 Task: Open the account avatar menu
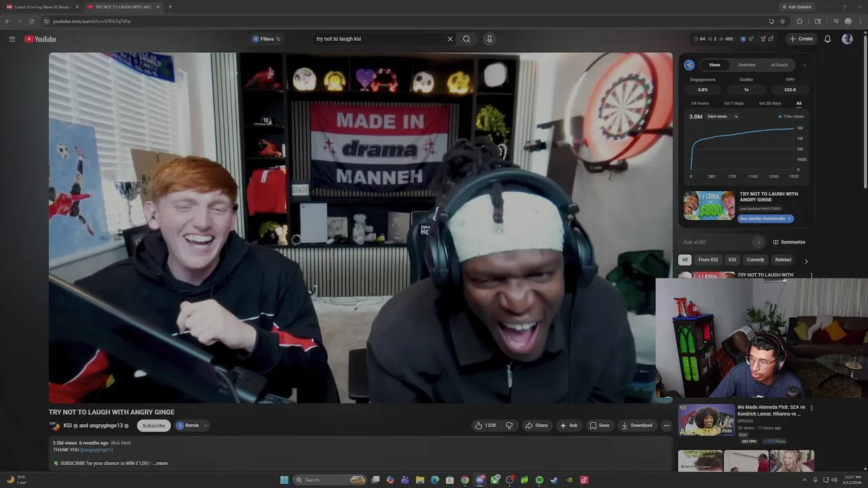(847, 39)
